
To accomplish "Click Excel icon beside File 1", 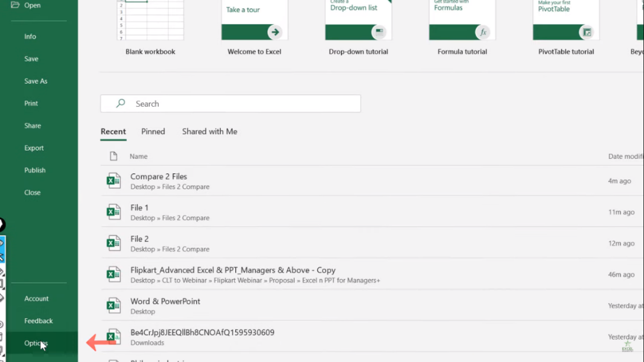I will pos(113,212).
